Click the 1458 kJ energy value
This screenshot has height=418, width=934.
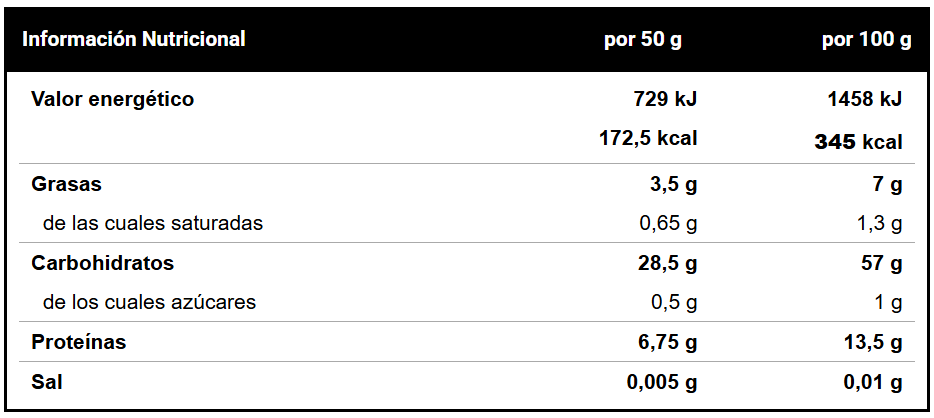(x=865, y=99)
